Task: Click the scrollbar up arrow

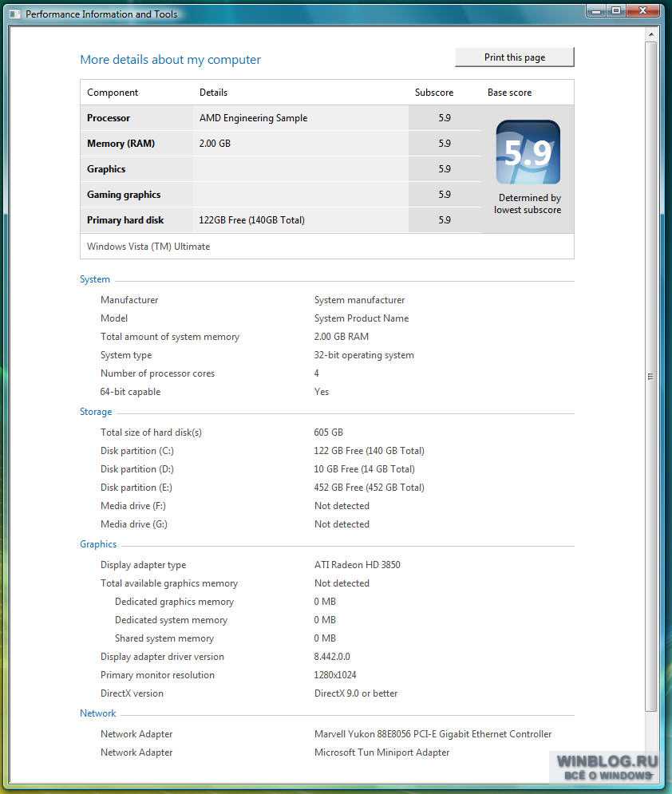Action: (x=650, y=34)
